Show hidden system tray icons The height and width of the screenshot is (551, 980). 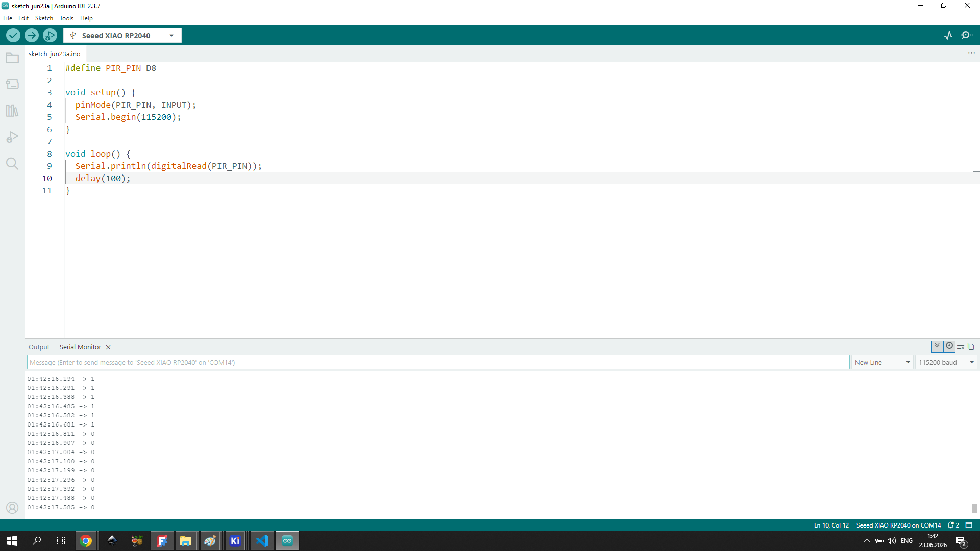coord(867,541)
